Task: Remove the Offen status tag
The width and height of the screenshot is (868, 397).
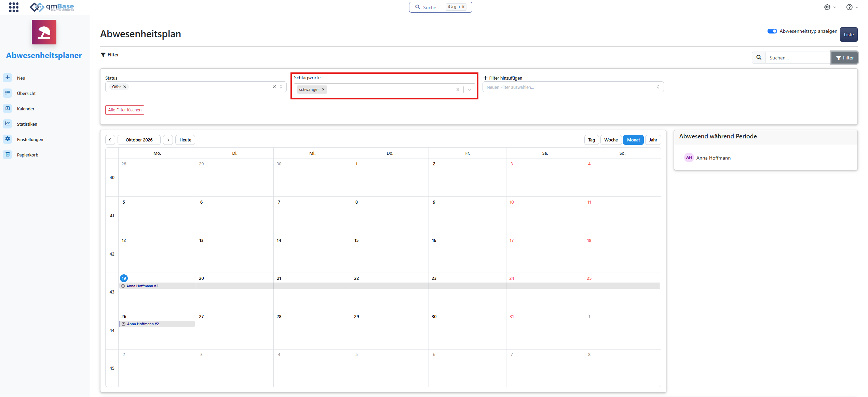Action: click(x=125, y=87)
